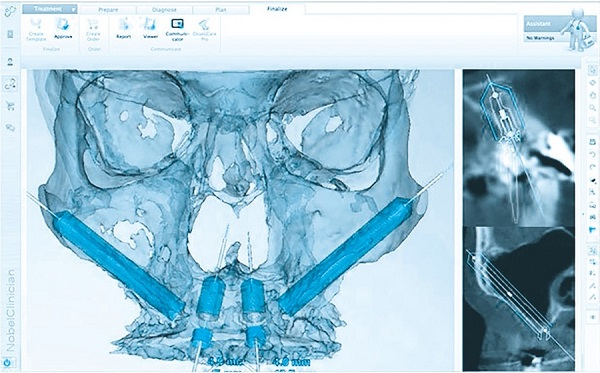Open the Assistant panel header
The width and height of the screenshot is (600, 373).
544,24
